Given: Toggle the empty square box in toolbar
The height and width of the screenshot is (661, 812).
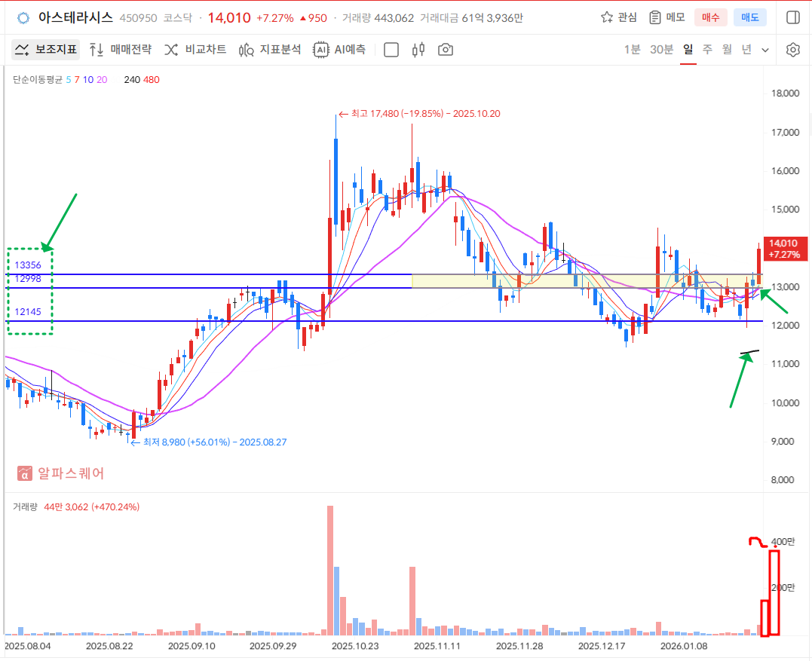Looking at the screenshot, I should (391, 50).
